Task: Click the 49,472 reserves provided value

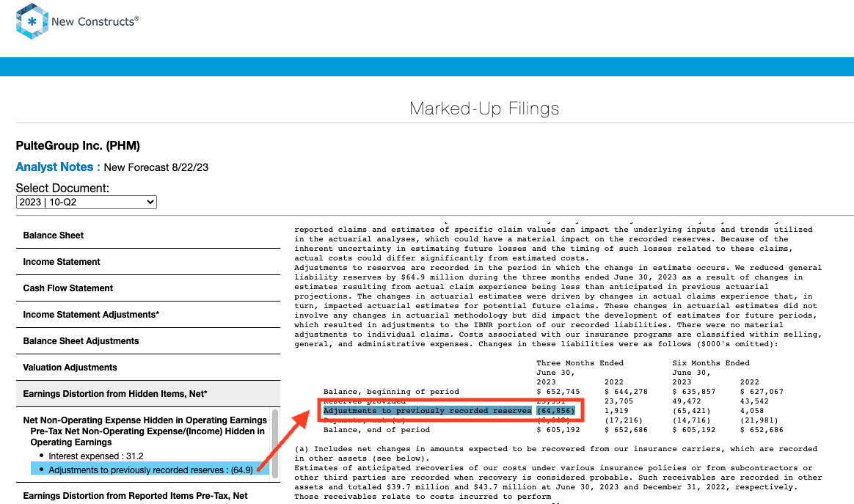Action: point(687,401)
